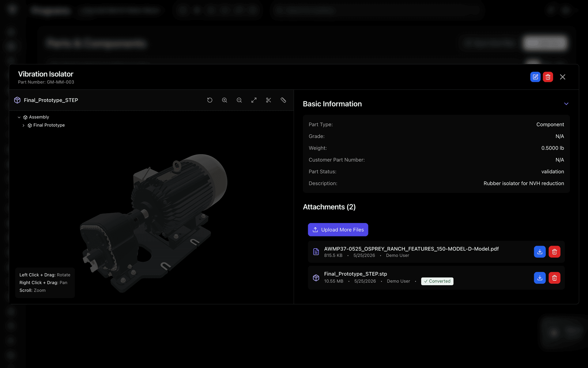The width and height of the screenshot is (588, 368).
Task: Expand the 3D viewer to fullscreen
Action: point(254,100)
